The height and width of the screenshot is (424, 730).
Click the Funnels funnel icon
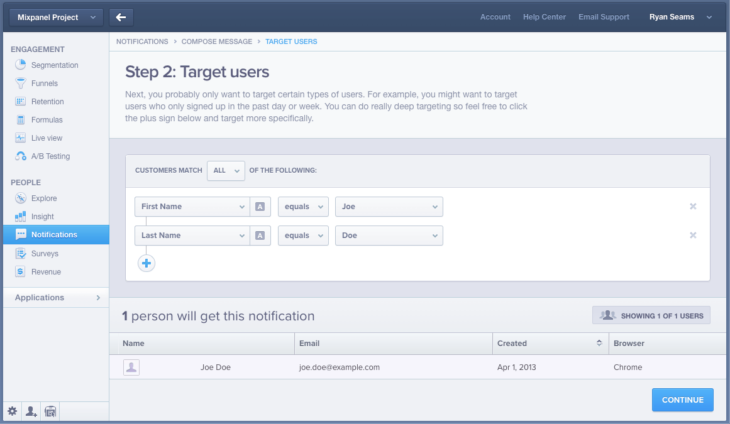pos(20,83)
